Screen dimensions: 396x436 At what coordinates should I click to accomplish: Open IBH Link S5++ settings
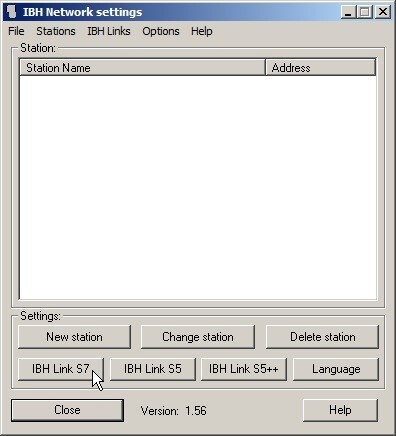[244, 369]
